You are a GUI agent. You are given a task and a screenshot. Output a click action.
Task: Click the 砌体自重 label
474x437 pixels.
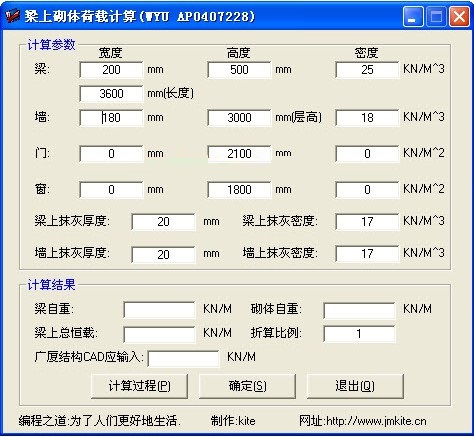pyautogui.click(x=276, y=309)
